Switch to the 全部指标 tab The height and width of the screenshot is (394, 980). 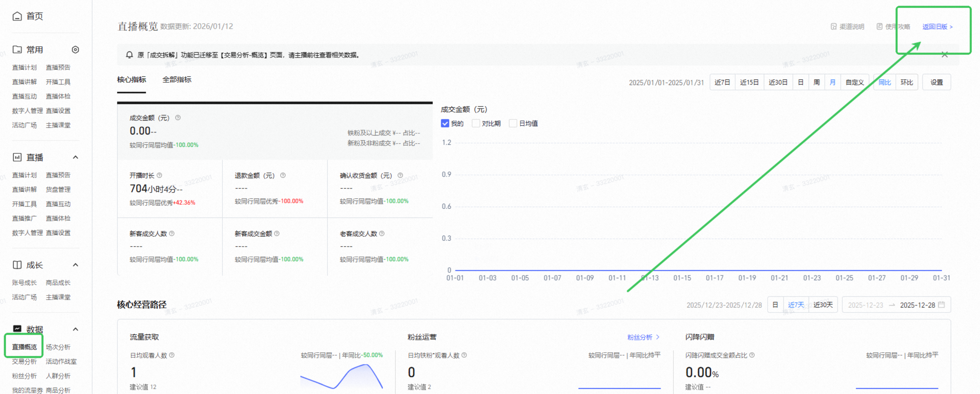[x=177, y=80]
